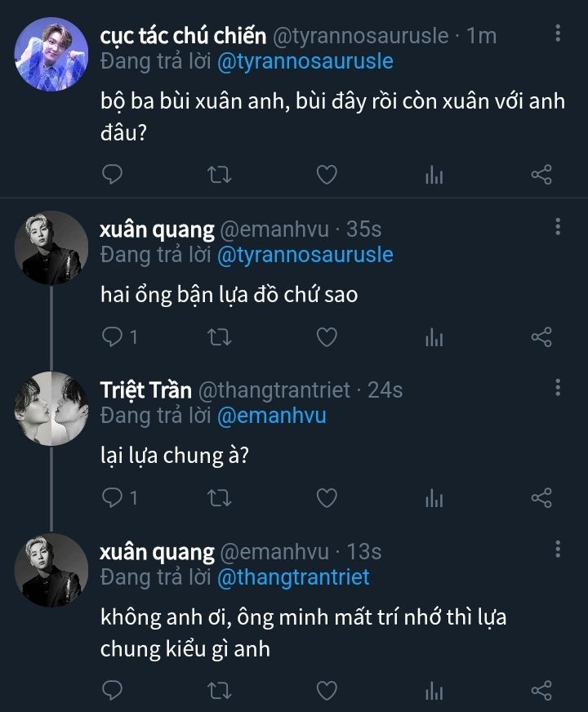Retweet the 'không anh ơi' tweet
Screen dimensions: 588x712
coord(220,692)
